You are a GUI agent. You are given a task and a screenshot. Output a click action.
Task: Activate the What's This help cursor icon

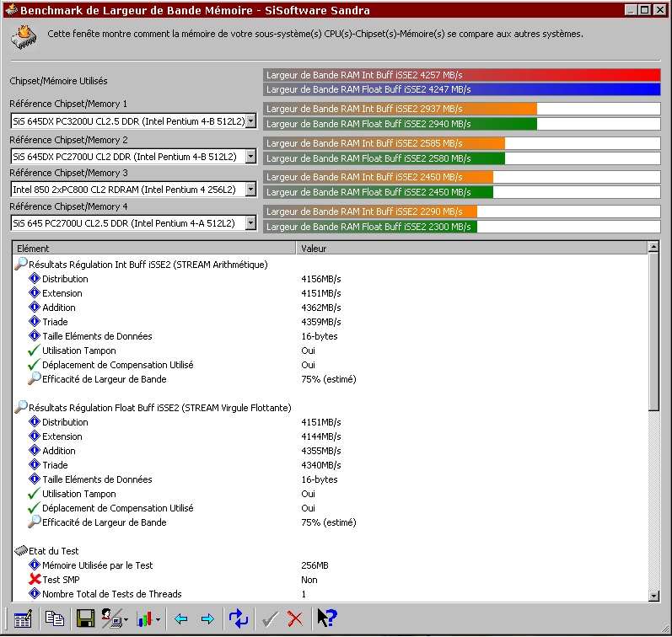(327, 618)
